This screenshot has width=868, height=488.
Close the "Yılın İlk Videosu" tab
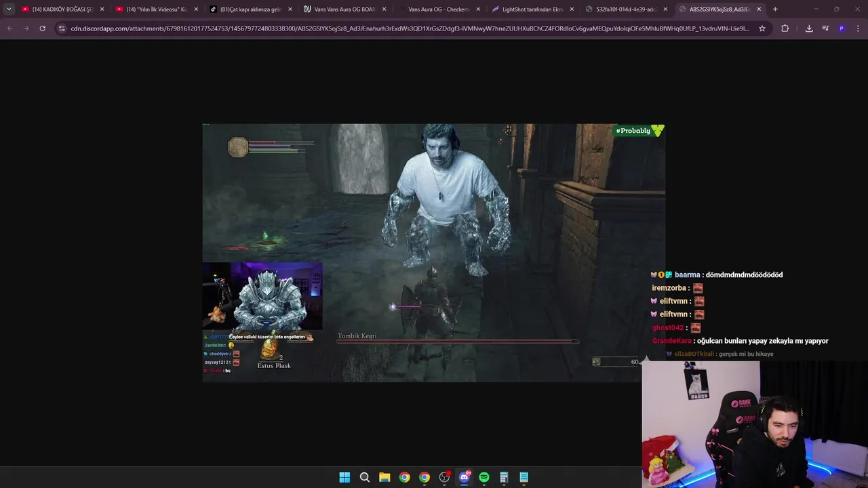[196, 9]
